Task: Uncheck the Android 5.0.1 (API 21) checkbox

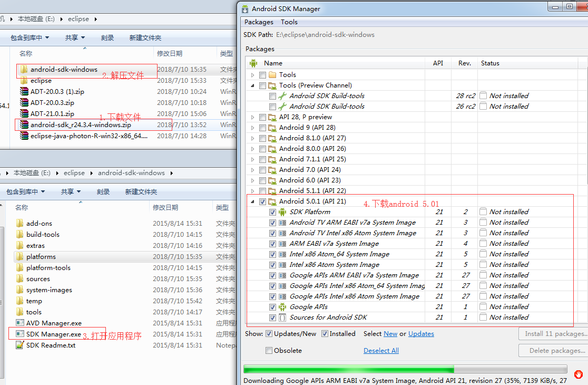Action: [x=262, y=201]
